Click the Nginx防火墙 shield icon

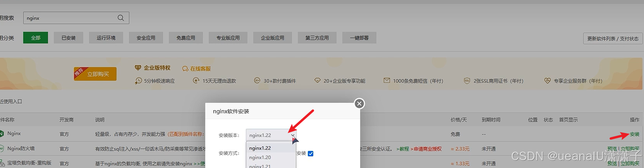(x=2, y=149)
